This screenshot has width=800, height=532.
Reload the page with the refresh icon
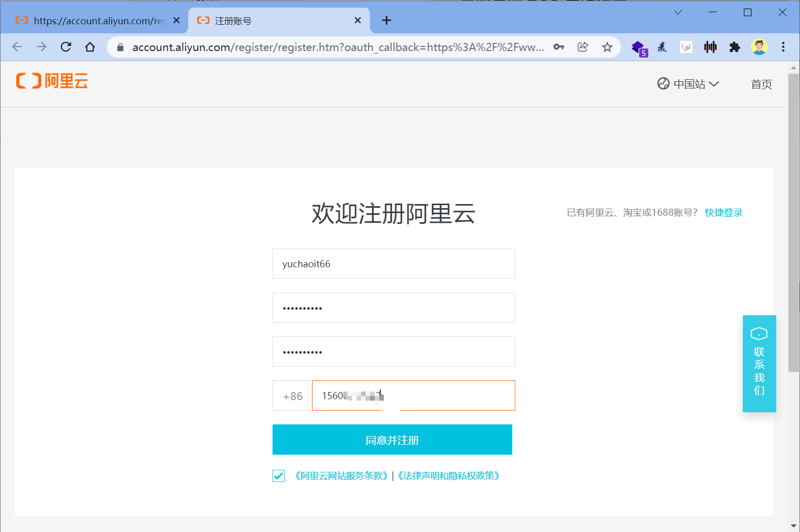66,47
